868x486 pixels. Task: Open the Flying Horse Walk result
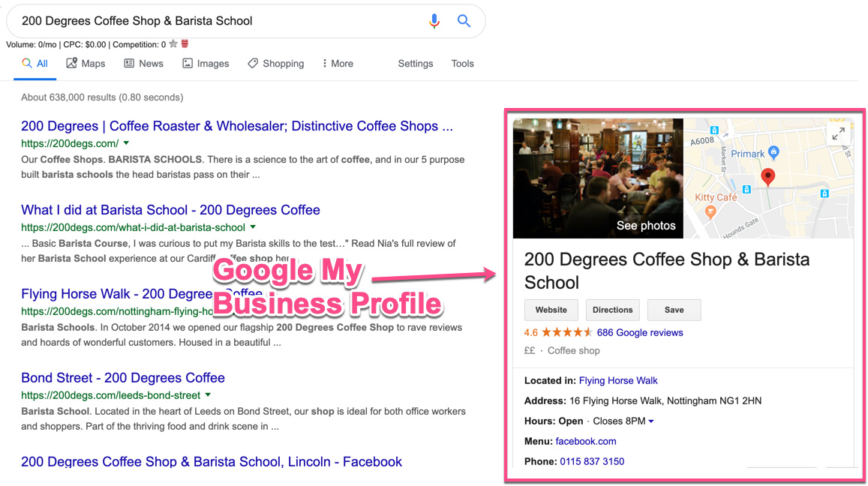coord(142,294)
